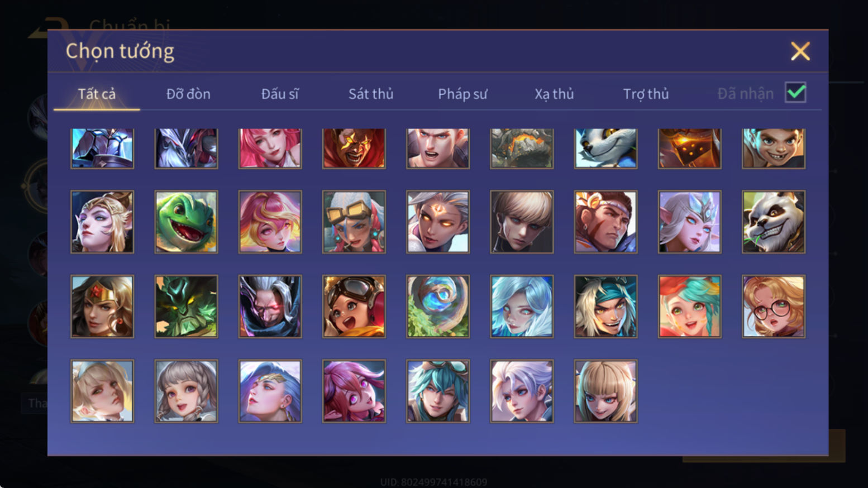
Task: Pick the ice-blue haired woman portrait
Action: (x=522, y=307)
